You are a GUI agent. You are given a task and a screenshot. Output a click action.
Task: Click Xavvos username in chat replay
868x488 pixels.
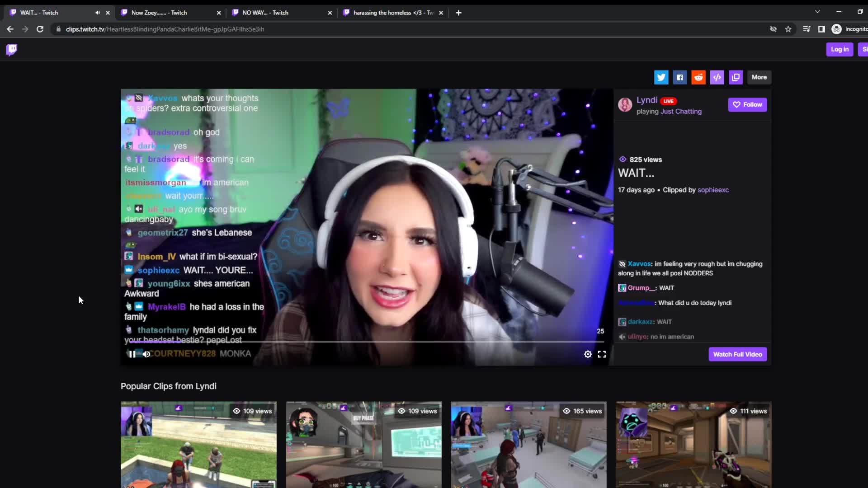(639, 264)
